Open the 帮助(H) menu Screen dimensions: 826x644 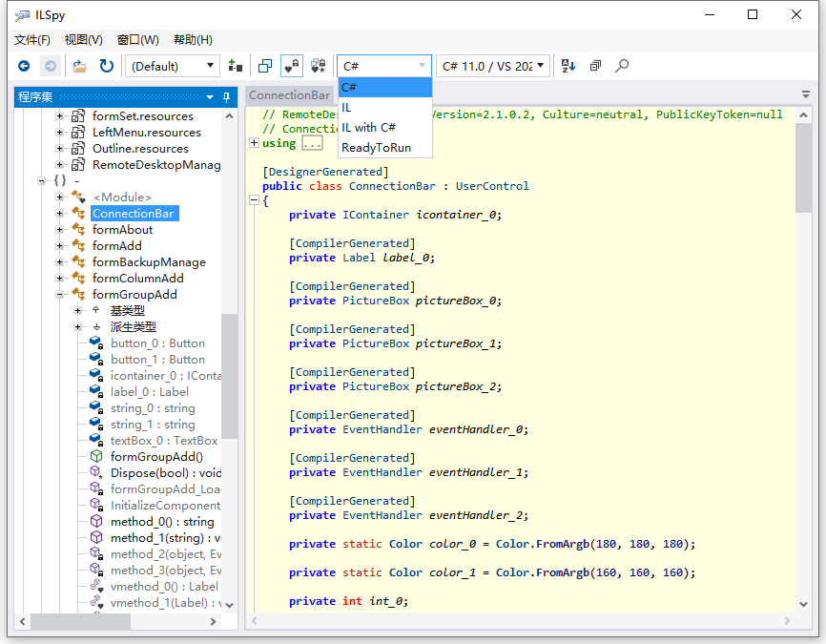tap(193, 40)
